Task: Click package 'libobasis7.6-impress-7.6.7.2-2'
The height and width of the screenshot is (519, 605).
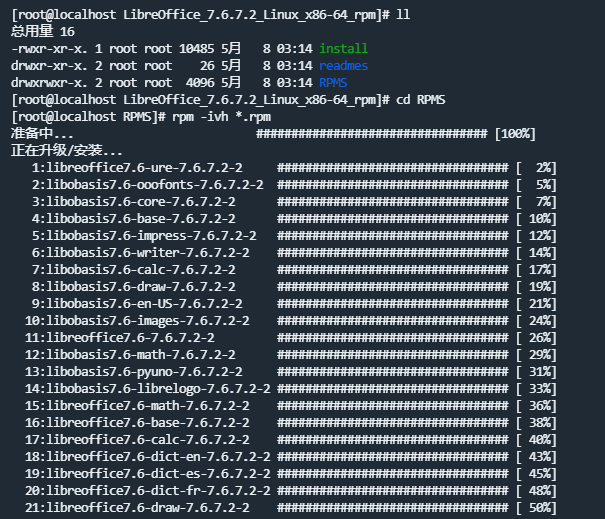Action: [x=151, y=235]
